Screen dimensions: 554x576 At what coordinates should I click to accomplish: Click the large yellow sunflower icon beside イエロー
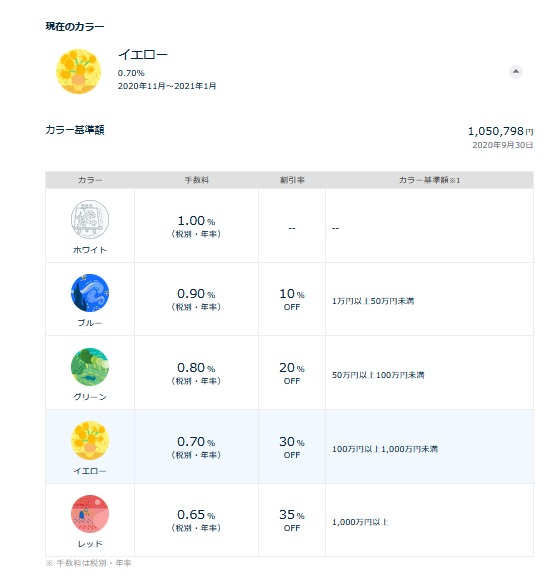[x=78, y=72]
